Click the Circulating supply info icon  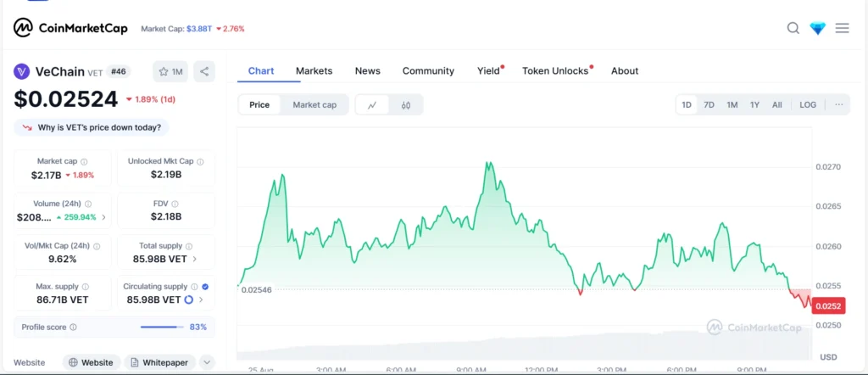[194, 287]
